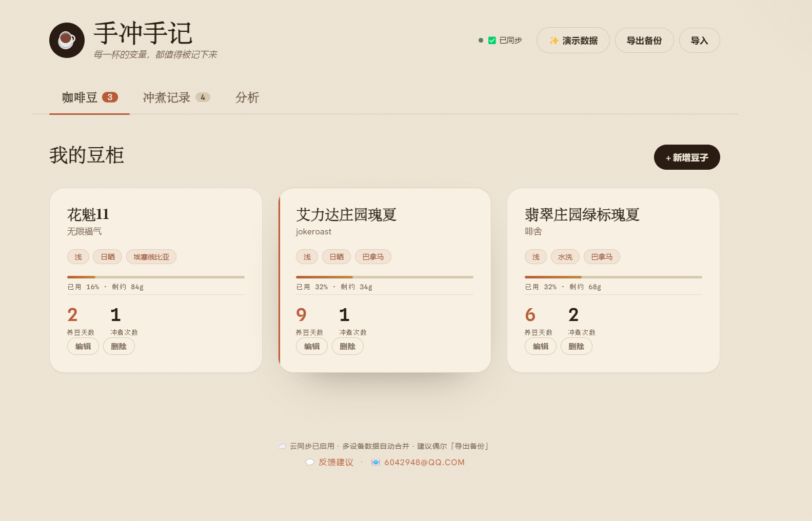This screenshot has height=521, width=812.
Task: Click the 水洗 process tag
Action: tap(565, 256)
